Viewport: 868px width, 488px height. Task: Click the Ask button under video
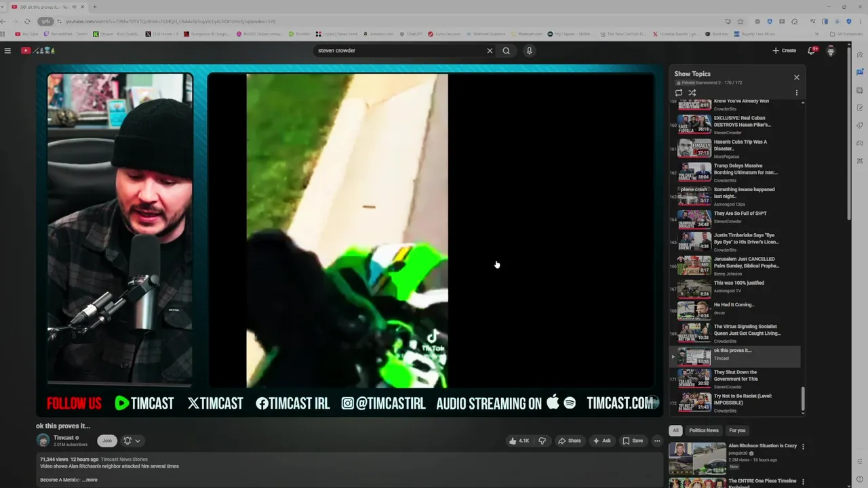[602, 441]
